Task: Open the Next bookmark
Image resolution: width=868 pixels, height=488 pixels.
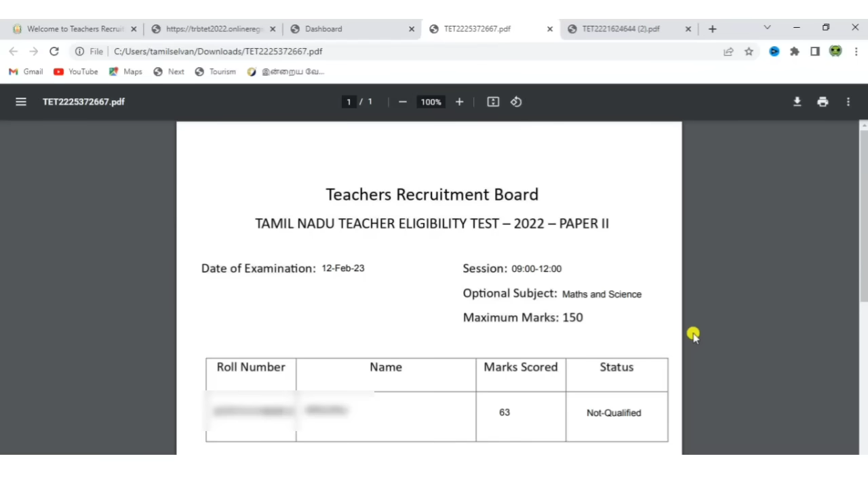Action: pos(169,72)
